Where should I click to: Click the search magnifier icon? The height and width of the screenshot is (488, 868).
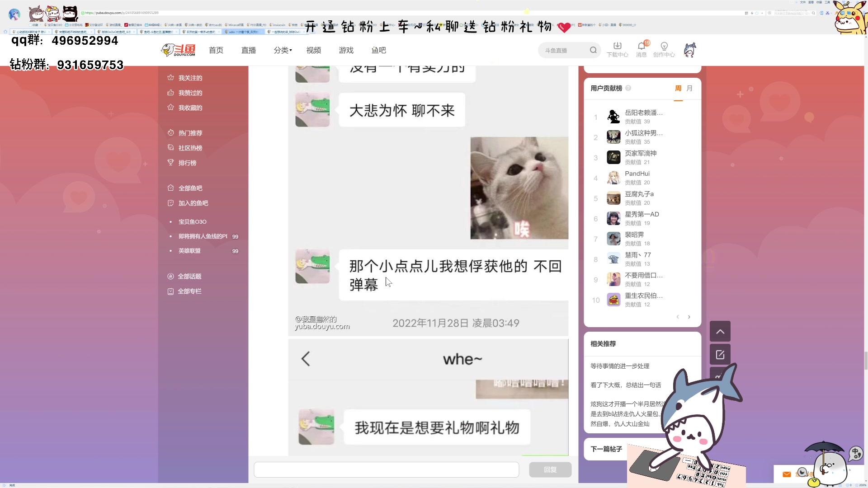[x=593, y=50]
